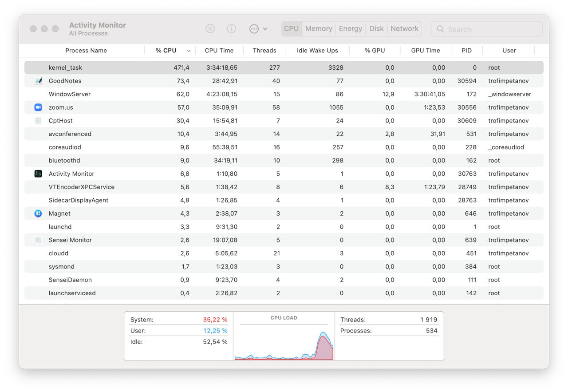568x392 pixels.
Task: Sort by User column header
Action: [509, 51]
